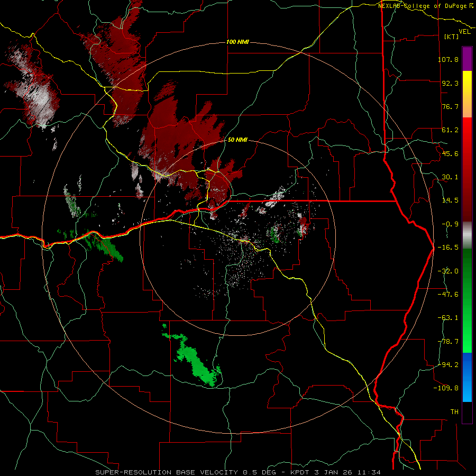Click the purple top segment of color bar

point(467,59)
